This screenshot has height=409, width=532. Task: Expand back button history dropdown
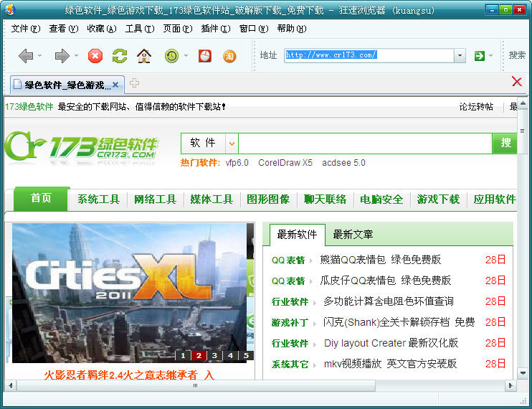coord(39,55)
